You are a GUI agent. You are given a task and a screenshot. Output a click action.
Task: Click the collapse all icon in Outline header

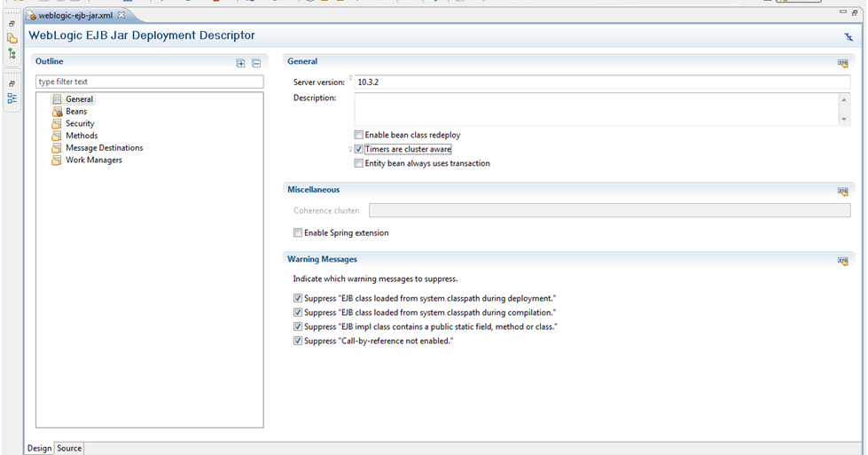256,63
